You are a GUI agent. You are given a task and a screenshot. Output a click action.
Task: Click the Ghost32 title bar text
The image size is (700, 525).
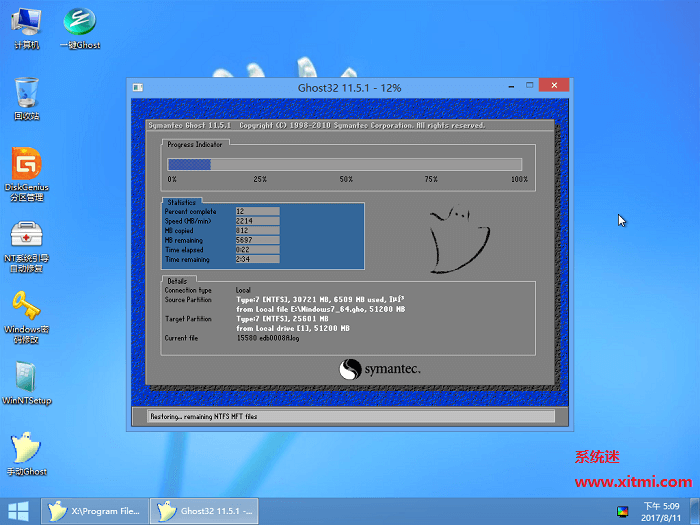pos(350,88)
